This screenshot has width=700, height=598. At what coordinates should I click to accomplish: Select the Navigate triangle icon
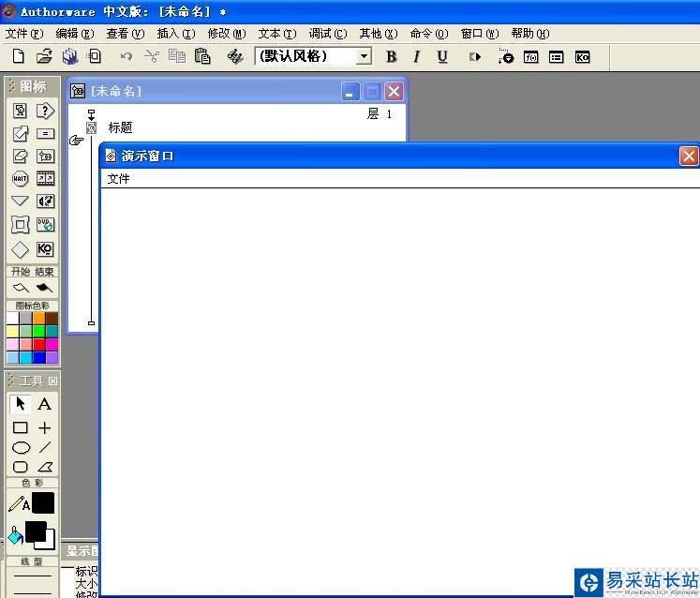[x=20, y=201]
